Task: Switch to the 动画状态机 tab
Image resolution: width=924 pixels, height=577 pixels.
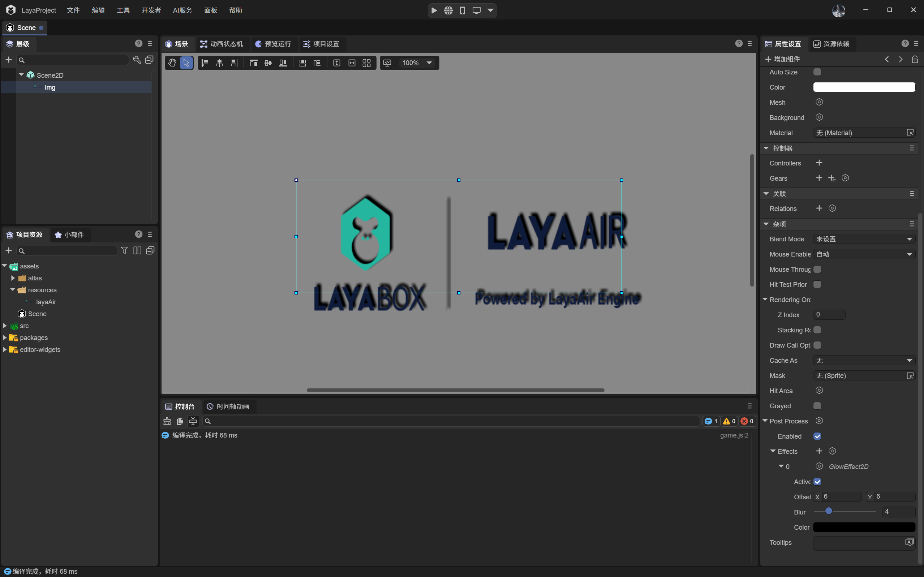Action: pos(222,44)
